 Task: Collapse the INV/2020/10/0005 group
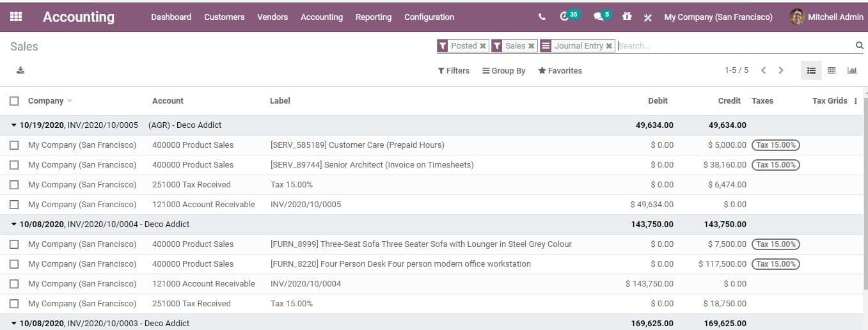click(14, 125)
